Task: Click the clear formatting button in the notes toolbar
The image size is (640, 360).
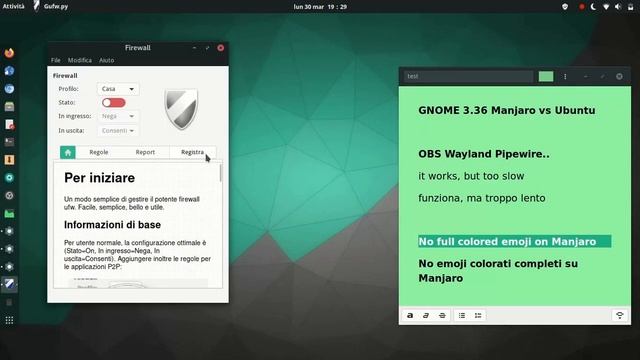Action: pyautogui.click(x=620, y=315)
